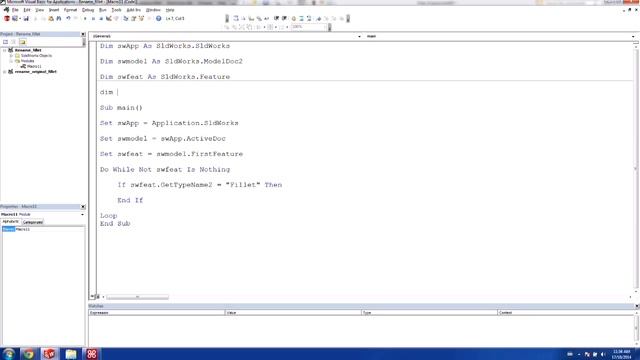
Task: Click the SolidWorks host application icon in toolbar
Action: pyautogui.click(x=7, y=18)
